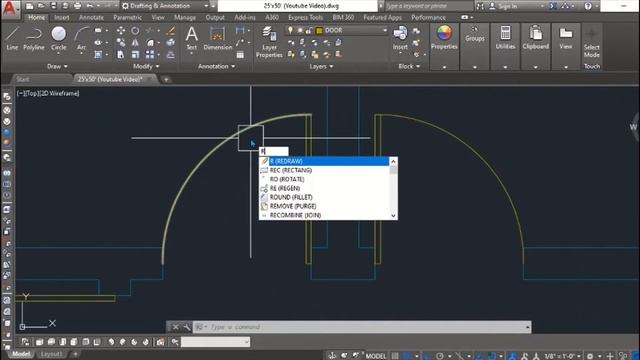Open the Insert ribbon tab
This screenshot has height=360, width=640.
click(62, 18)
